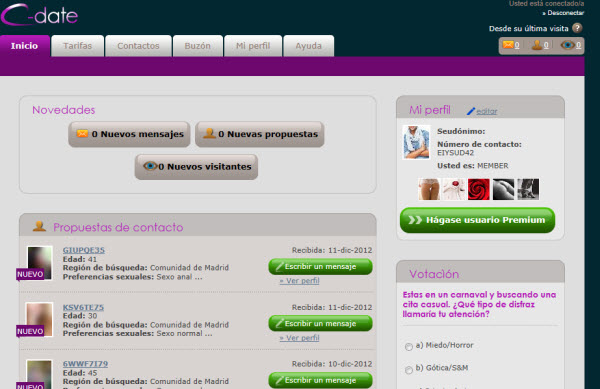The height and width of the screenshot is (389, 600).
Task: Open profile link 6WWF7I79
Action: pos(85,364)
